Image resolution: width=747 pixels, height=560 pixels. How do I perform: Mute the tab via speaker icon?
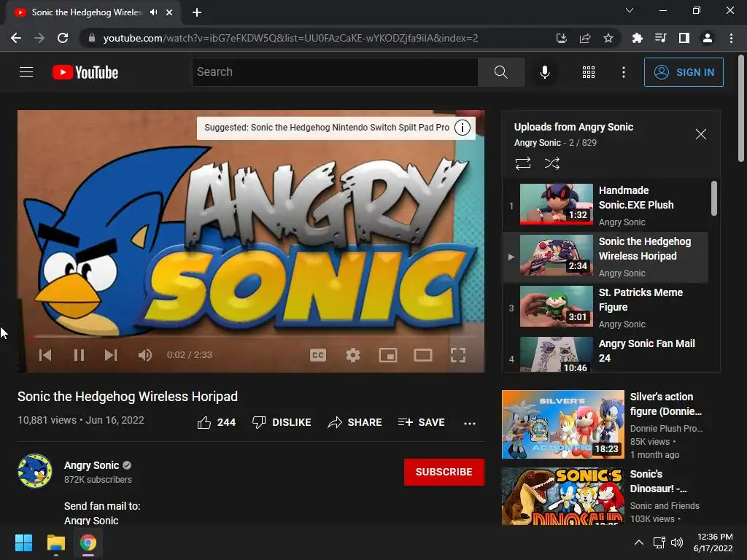click(153, 12)
